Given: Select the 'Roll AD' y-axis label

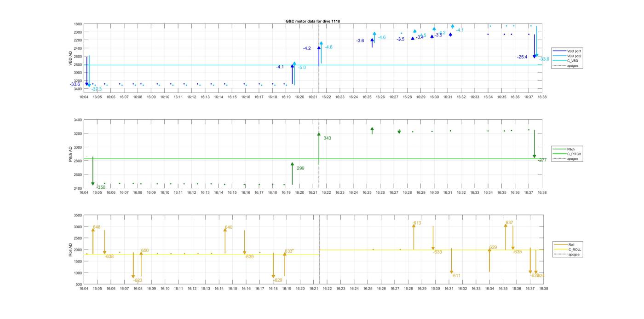Looking at the screenshot, I should click(71, 250).
